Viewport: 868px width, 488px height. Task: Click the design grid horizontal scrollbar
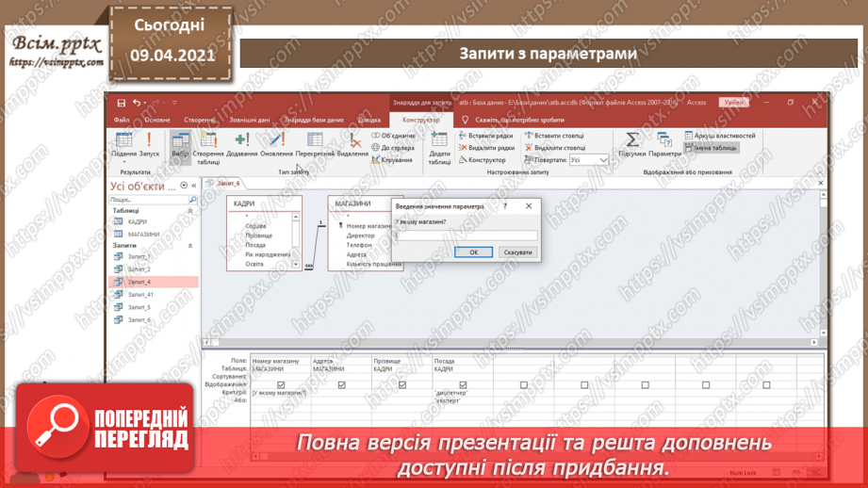click(536, 457)
